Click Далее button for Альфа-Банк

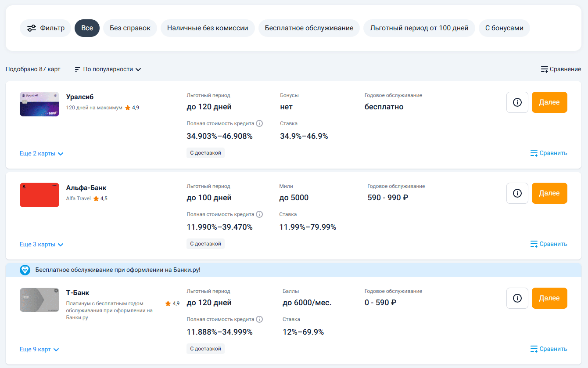549,193
